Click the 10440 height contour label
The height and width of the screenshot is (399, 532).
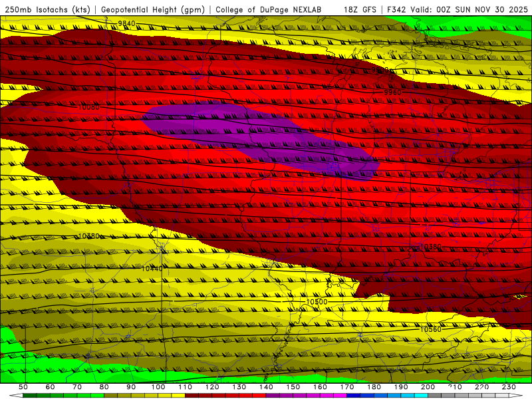coord(152,269)
